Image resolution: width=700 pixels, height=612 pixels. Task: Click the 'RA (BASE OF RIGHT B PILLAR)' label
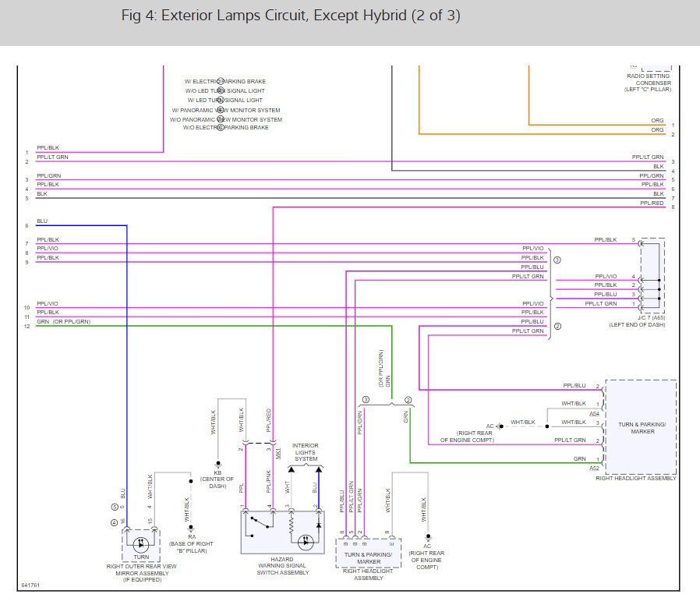191,543
